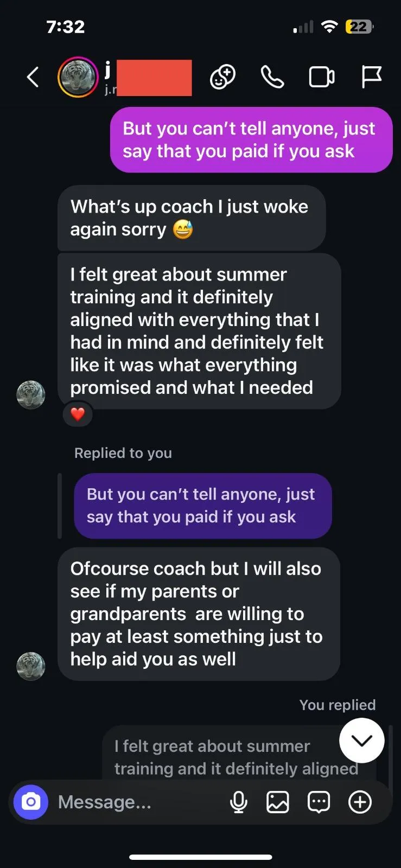Tap the "Ofcourse coach" message bubble
The height and width of the screenshot is (868, 401).
[199, 614]
